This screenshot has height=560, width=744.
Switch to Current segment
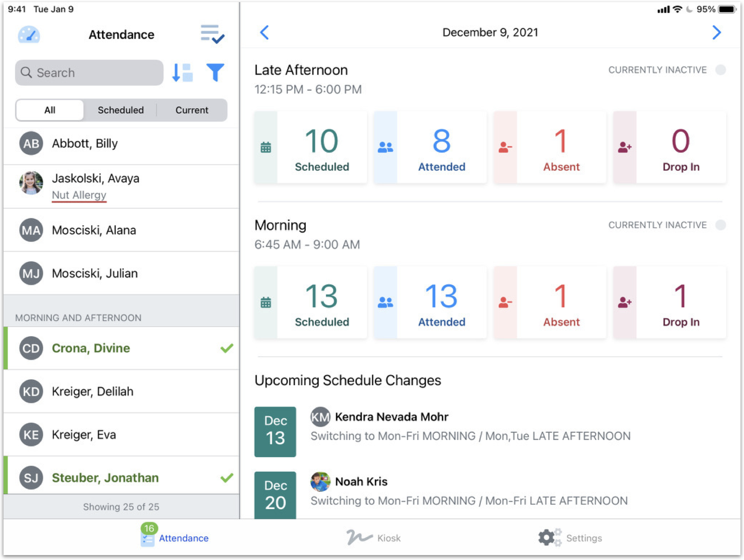(x=192, y=110)
